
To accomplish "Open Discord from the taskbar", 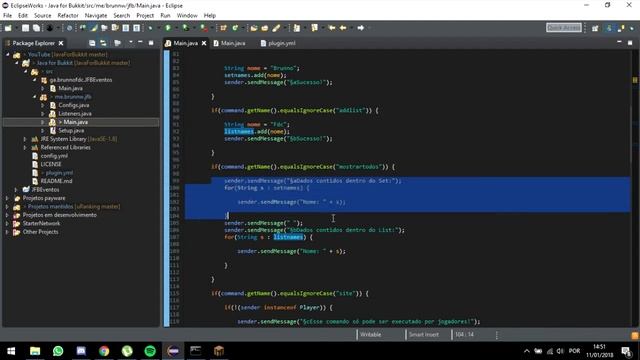I will click(81, 351).
